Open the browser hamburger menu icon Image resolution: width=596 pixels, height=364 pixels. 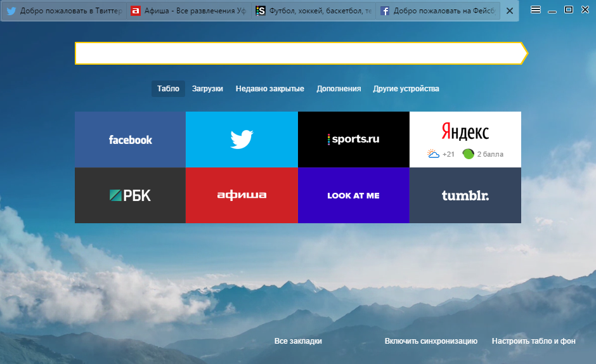pyautogui.click(x=536, y=10)
